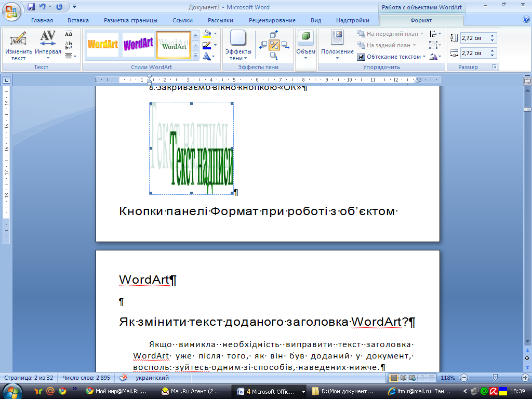Viewport: 532px width, 399px height.
Task: Select the green reflected WordArt style
Action: coord(174,45)
